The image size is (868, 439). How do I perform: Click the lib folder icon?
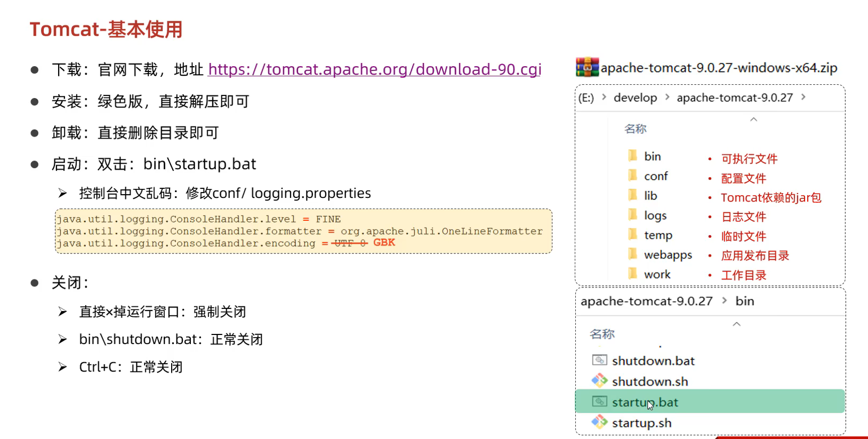(633, 195)
